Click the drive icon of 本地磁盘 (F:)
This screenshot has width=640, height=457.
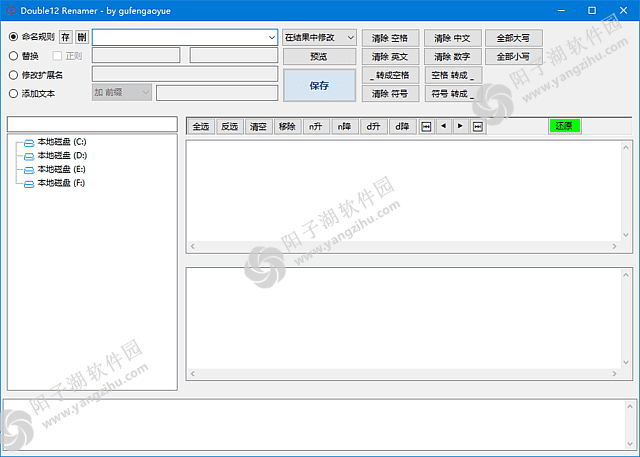point(29,184)
